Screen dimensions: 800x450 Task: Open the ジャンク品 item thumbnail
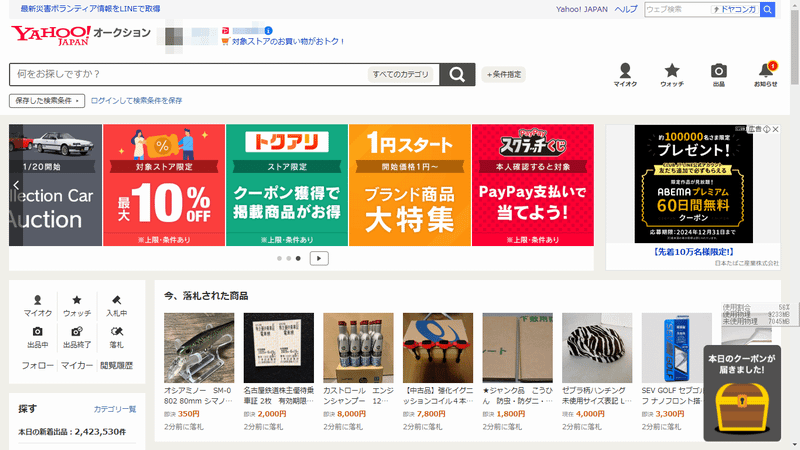tap(517, 348)
